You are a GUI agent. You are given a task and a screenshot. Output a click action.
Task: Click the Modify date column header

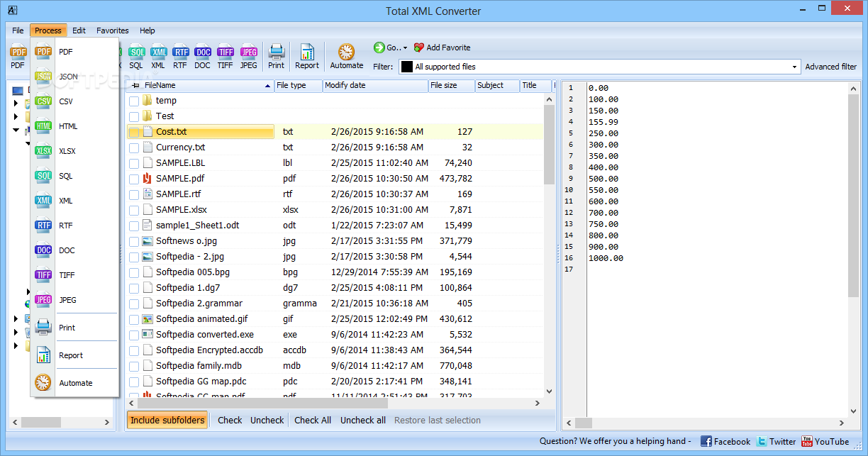pos(376,85)
